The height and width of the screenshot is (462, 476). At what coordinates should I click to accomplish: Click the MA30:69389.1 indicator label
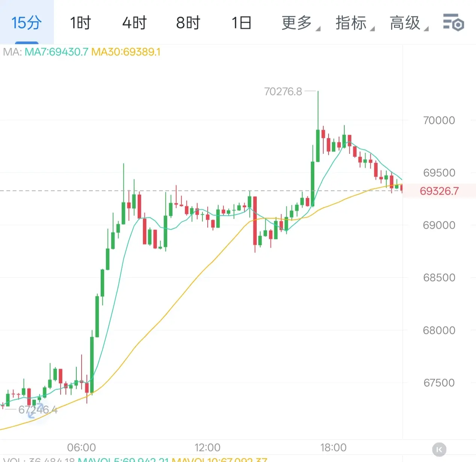(126, 52)
